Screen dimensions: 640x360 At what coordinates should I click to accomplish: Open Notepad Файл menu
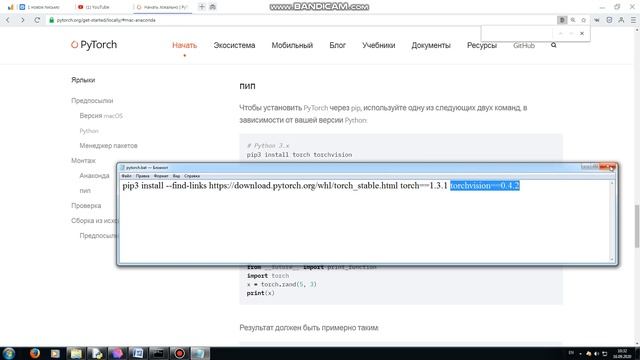127,176
